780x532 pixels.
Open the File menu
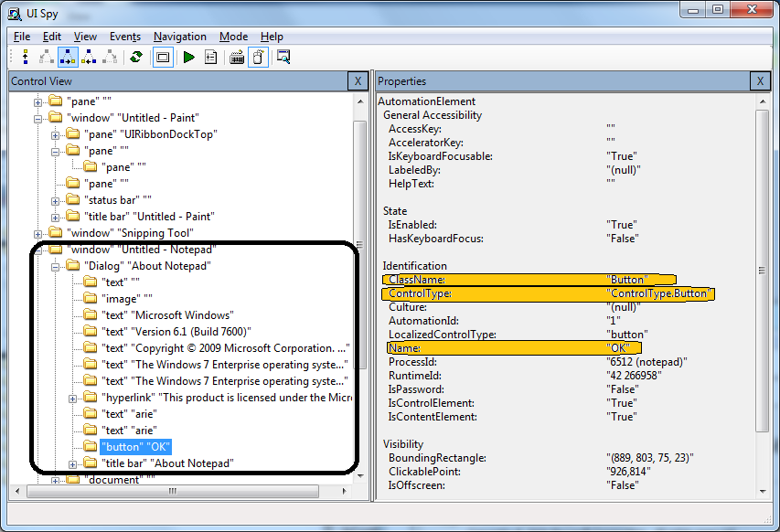click(x=22, y=37)
